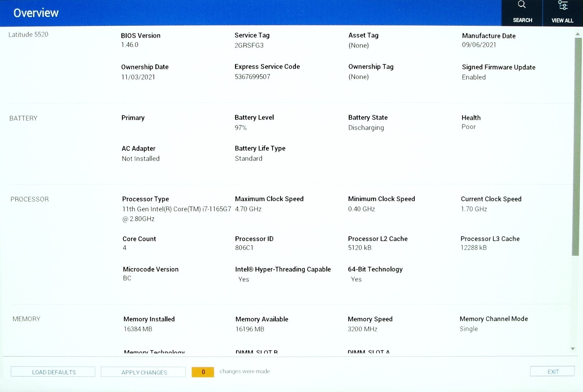The height and width of the screenshot is (392, 583).
Task: Click the AC Adapter Not Installed value
Action: point(141,159)
